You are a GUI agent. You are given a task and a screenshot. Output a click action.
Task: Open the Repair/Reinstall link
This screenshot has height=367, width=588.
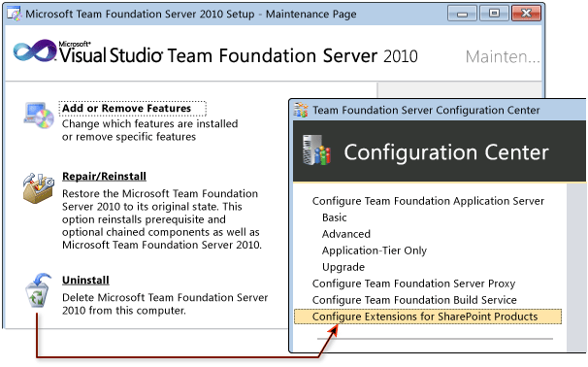pyautogui.click(x=104, y=177)
